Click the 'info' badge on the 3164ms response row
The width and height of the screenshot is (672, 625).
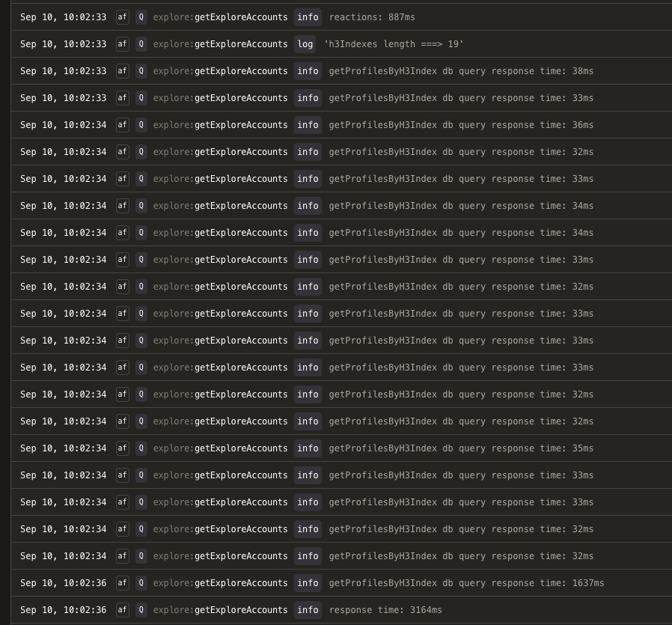[308, 610]
